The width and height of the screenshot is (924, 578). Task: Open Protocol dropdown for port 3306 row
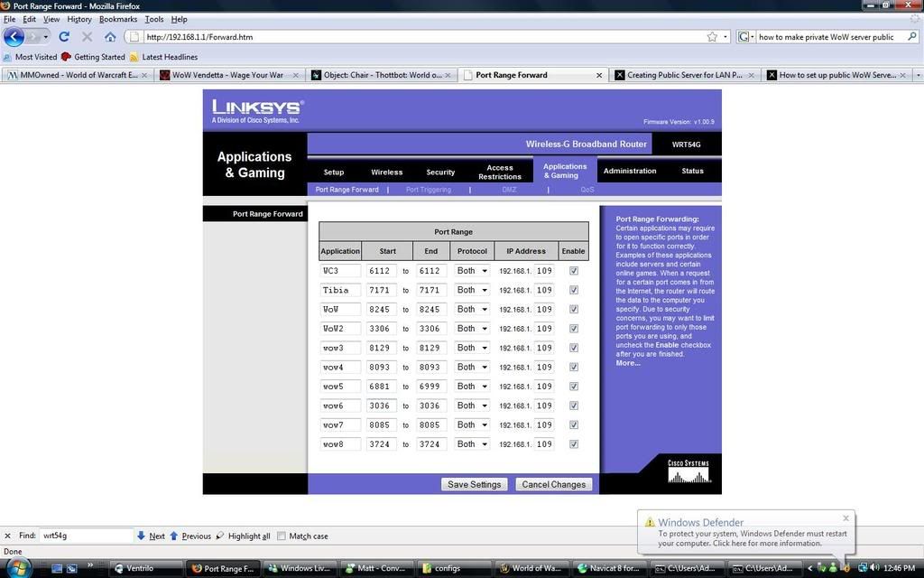[471, 329]
